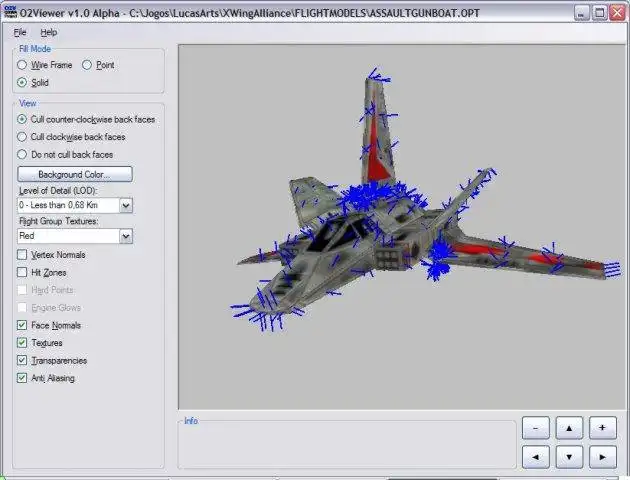
Task: Uncheck the Textures checkbox
Action: (x=22, y=343)
